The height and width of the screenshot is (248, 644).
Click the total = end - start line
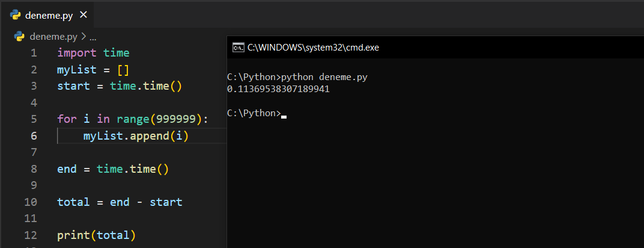point(119,202)
